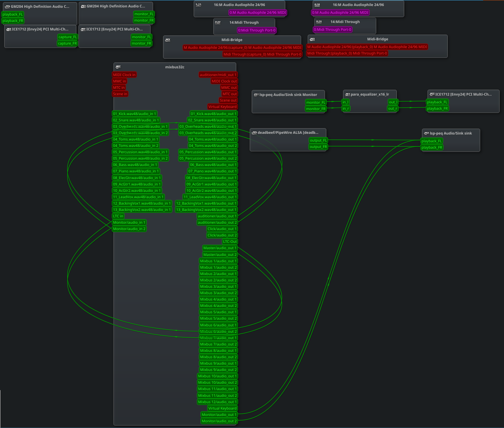This screenshot has width=504, height=428.
Task: Select the 03_Overheads.wav48/audio_in 2 port
Action: click(140, 133)
